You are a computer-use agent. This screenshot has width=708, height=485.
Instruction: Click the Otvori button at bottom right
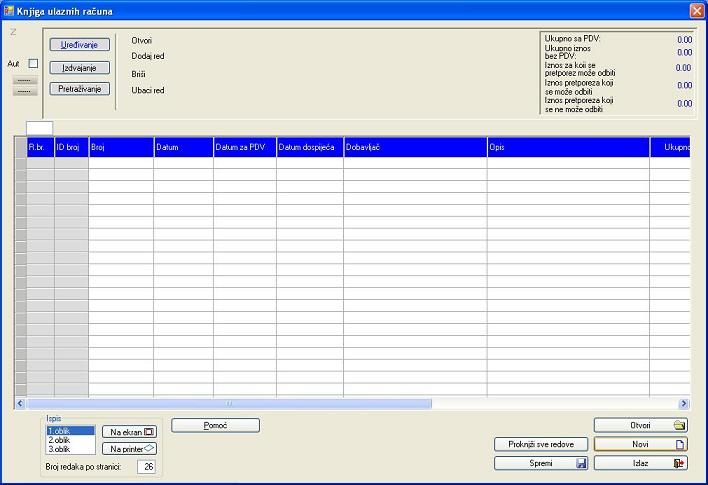(x=641, y=425)
